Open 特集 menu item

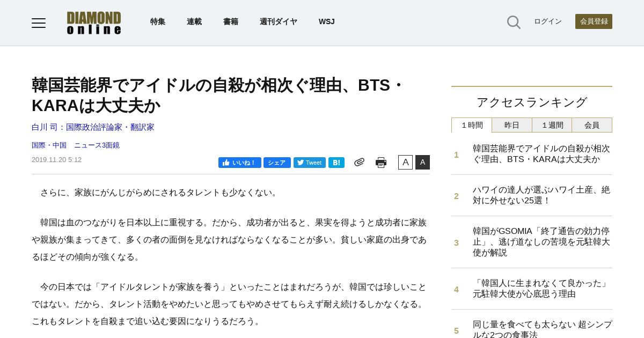coord(158,21)
